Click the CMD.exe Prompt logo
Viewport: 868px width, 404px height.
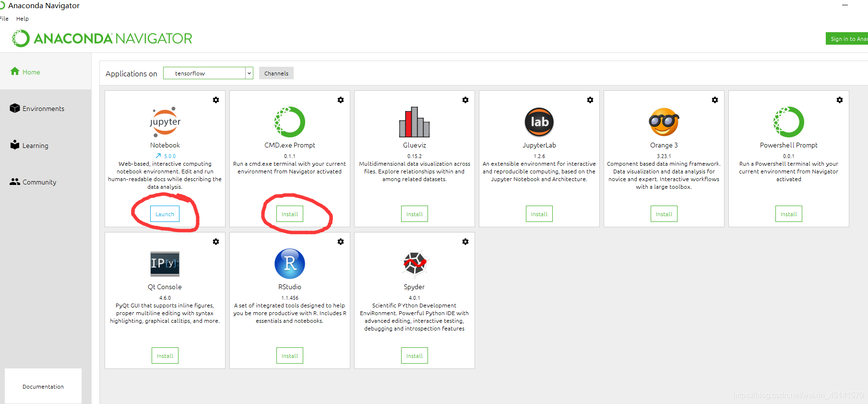[290, 122]
